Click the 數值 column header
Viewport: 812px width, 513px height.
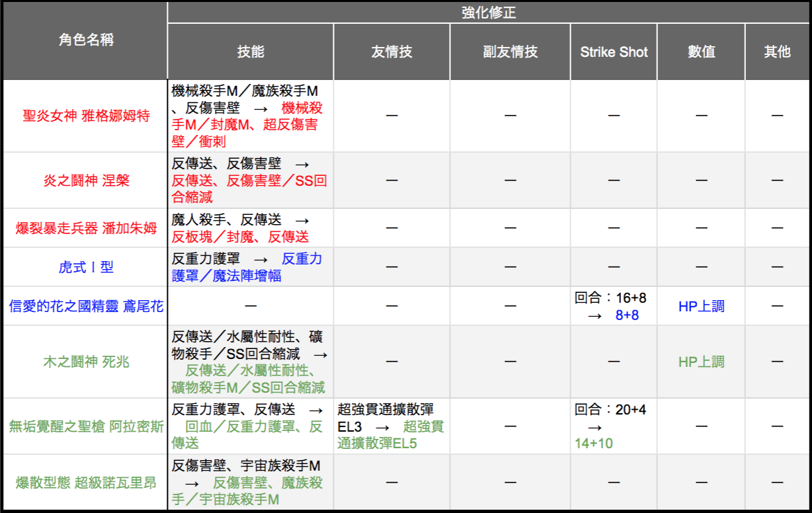[x=701, y=52]
